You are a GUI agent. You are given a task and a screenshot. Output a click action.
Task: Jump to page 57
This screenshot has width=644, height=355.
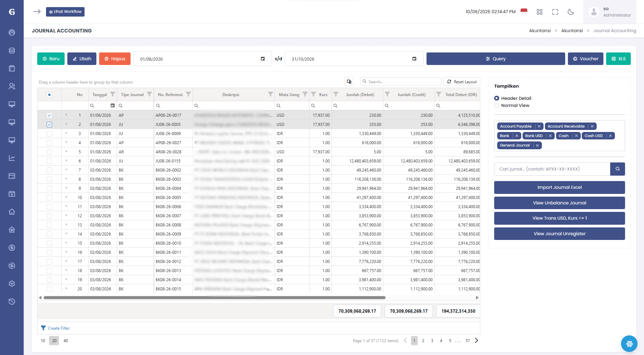pos(467,341)
